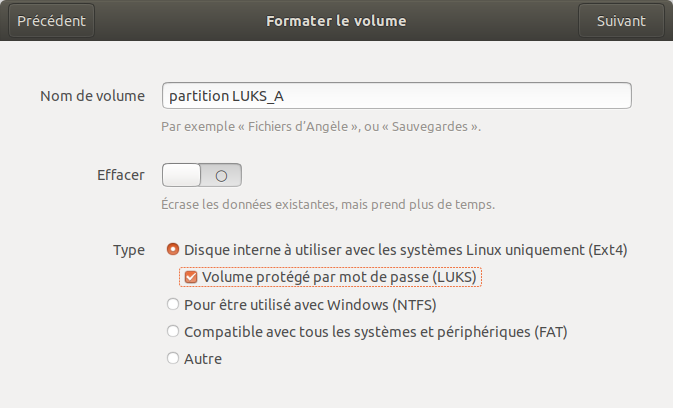This screenshot has width=673, height=408.
Task: Uncheck the LUKS password-protected volume checkbox
Action: point(191,277)
